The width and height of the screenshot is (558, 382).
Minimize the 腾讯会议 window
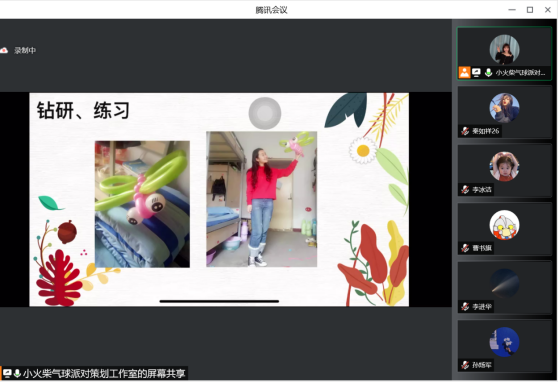coord(512,10)
